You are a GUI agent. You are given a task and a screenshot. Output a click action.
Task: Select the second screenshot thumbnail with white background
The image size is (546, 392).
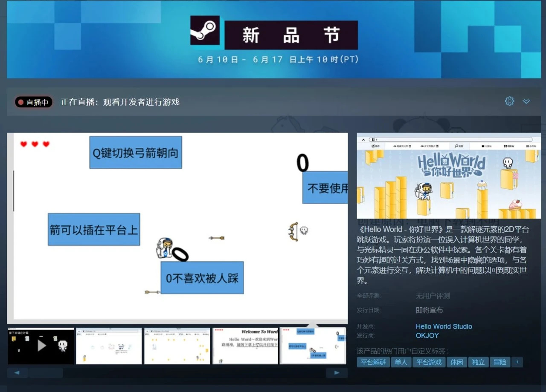point(109,346)
